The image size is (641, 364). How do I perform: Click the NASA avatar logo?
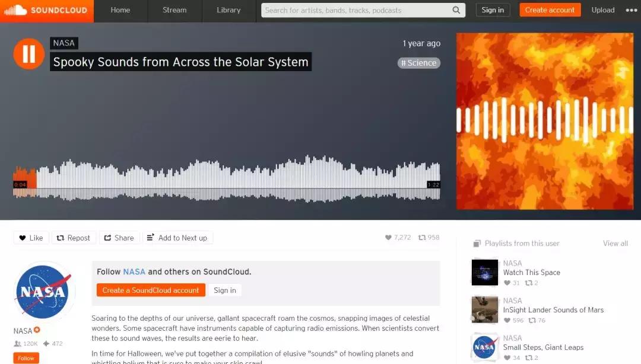pyautogui.click(x=43, y=292)
